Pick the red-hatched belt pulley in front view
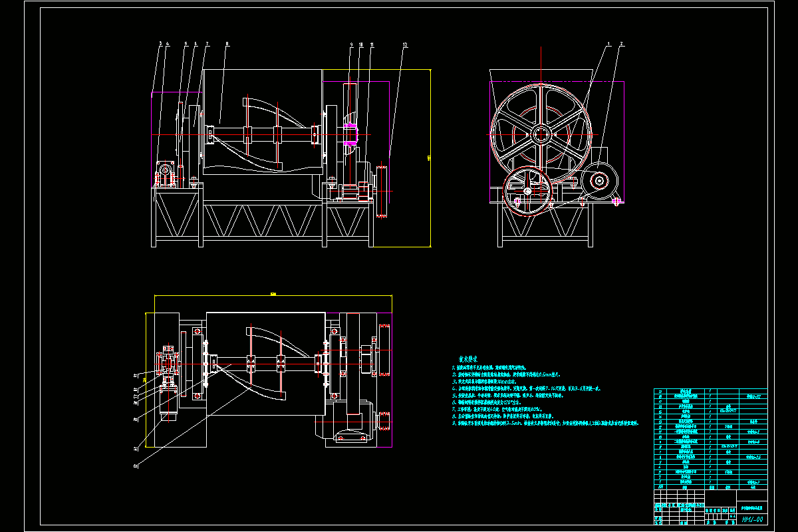 tap(382, 192)
